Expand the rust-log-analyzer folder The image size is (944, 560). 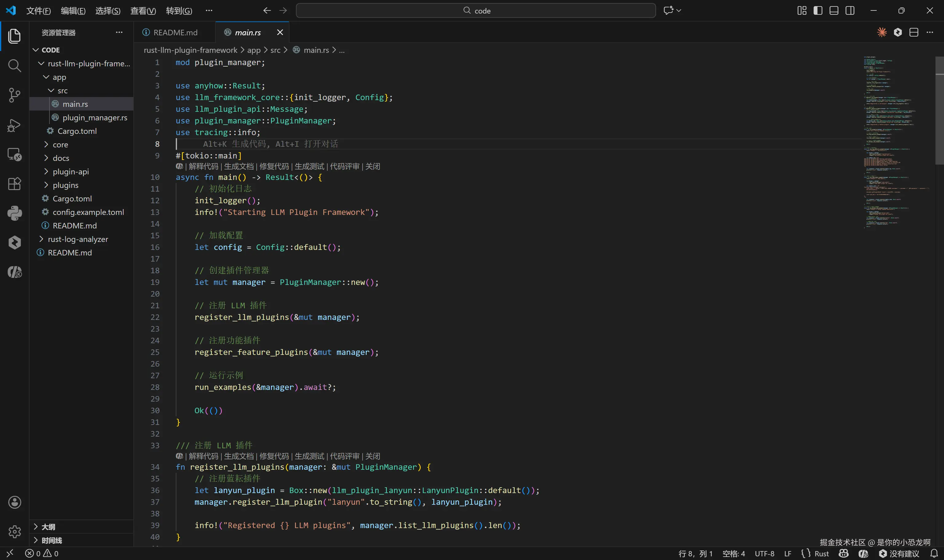[78, 239]
